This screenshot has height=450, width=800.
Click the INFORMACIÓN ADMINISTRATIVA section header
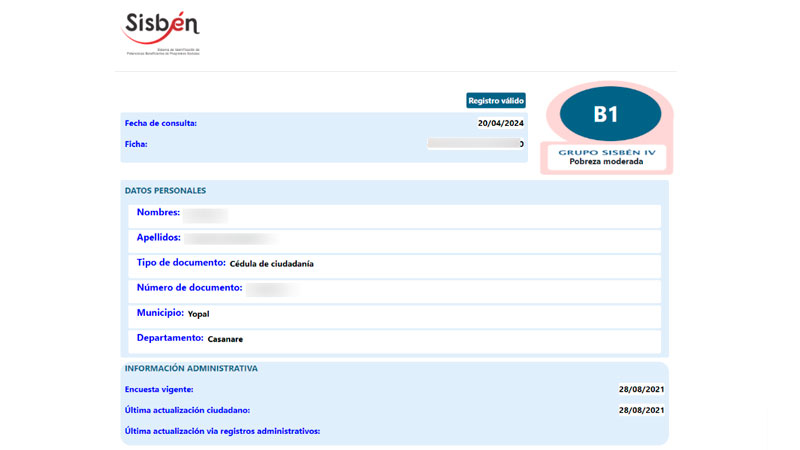[x=191, y=368]
